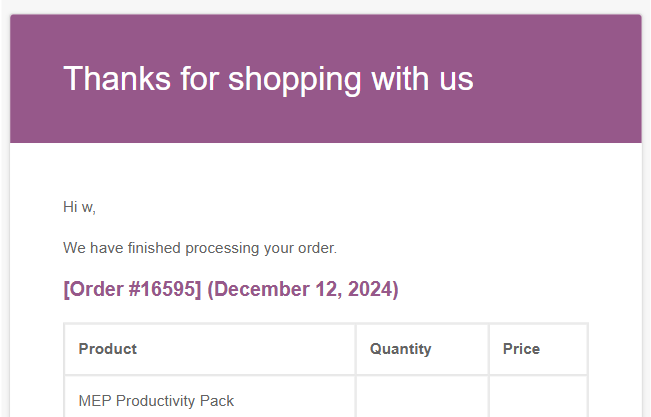Click the "Product" column header
Screen dimensions: 651x417
click(x=108, y=349)
